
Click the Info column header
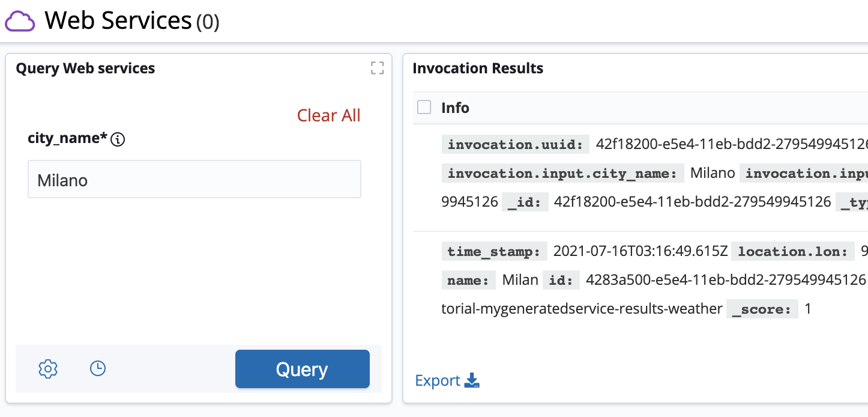pyautogui.click(x=455, y=108)
